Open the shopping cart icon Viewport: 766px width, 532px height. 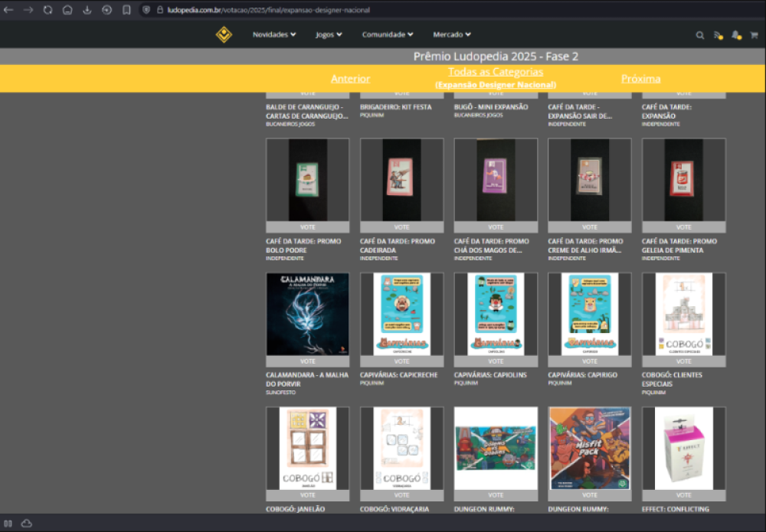[754, 35]
